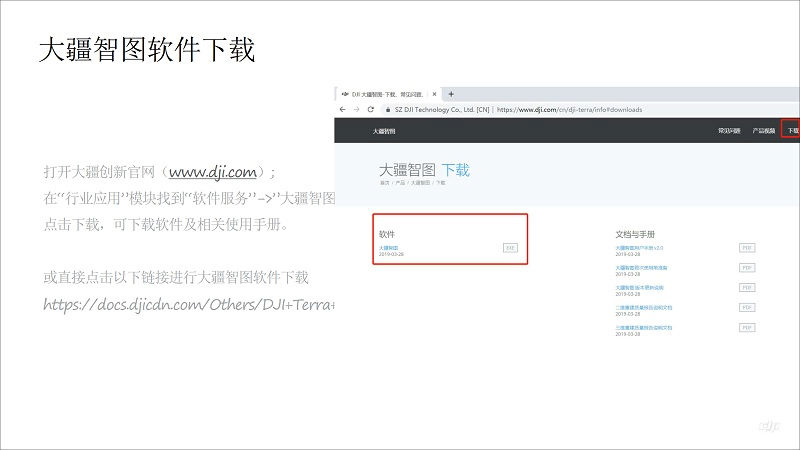Open a new tab with the plus icon
This screenshot has width=800, height=450.
click(x=451, y=93)
